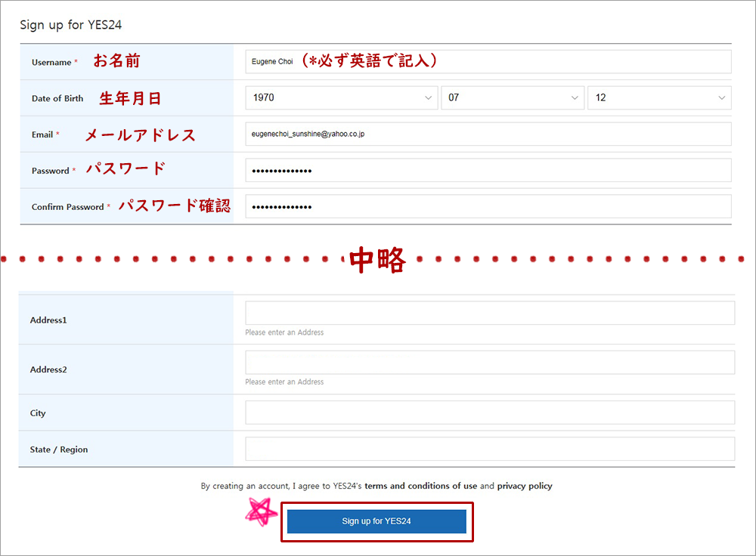Viewport: 756px width, 556px height.
Task: Click the 'Address1' label
Action: click(48, 320)
